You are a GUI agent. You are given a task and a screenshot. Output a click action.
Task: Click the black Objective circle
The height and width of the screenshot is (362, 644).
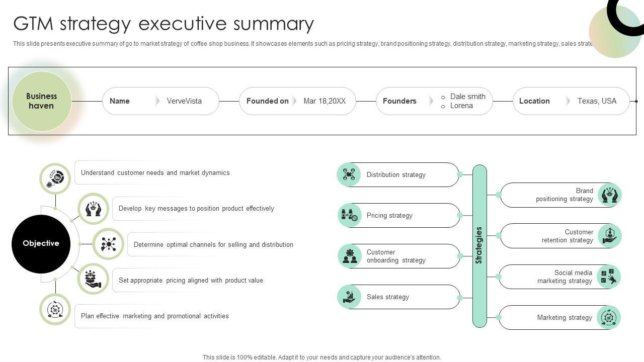coord(41,244)
